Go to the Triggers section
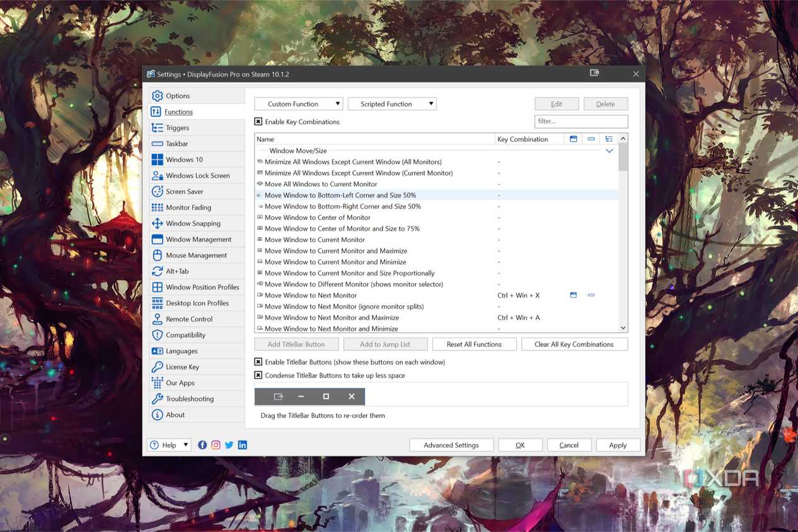The height and width of the screenshot is (532, 798). coord(197,128)
